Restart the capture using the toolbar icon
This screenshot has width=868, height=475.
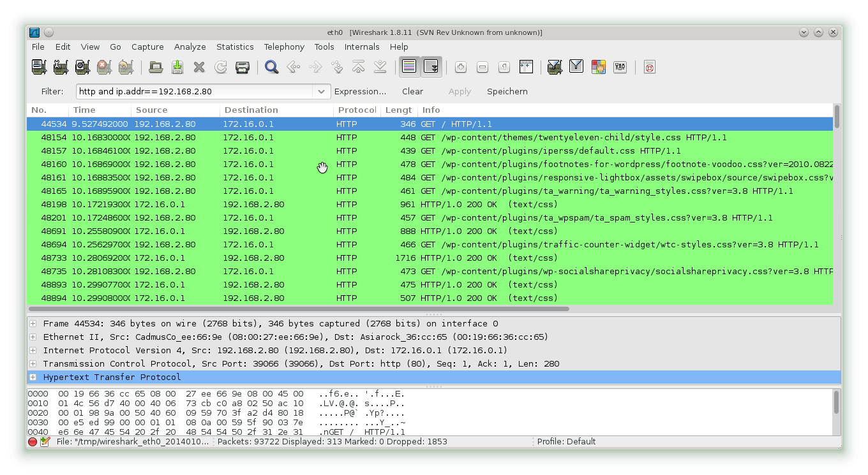pyautogui.click(x=126, y=67)
